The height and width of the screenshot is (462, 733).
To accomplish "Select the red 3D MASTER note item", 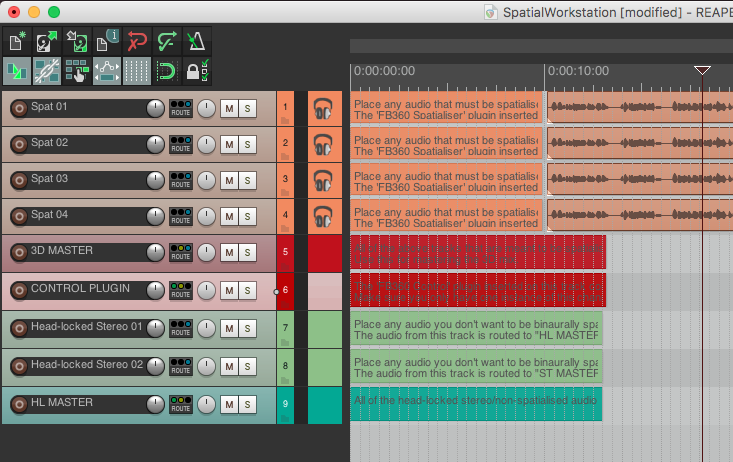I will point(478,252).
